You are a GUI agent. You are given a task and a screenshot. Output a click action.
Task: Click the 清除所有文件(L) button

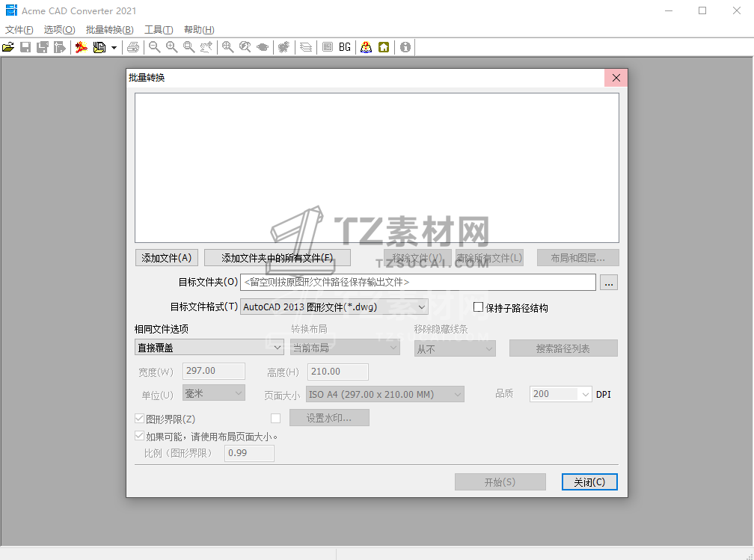(489, 258)
